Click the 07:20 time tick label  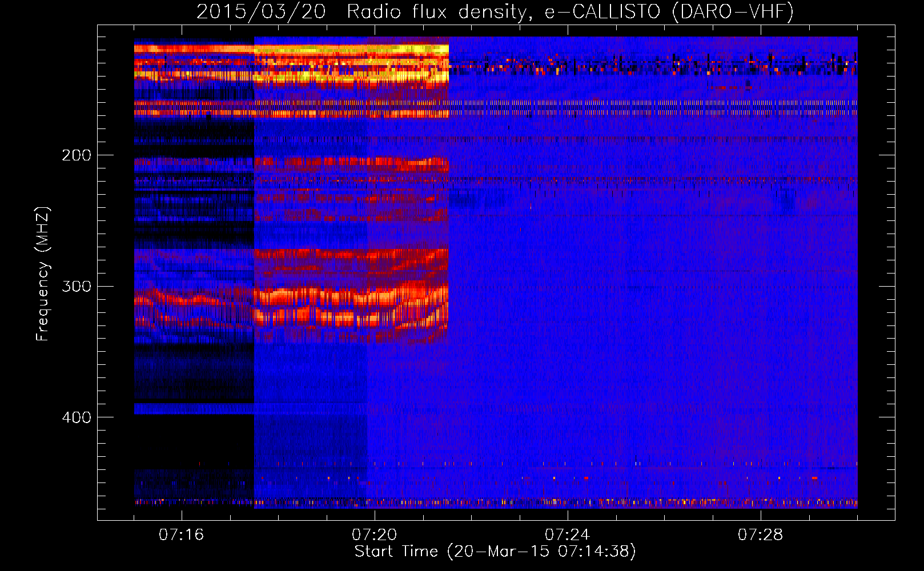pyautogui.click(x=375, y=535)
